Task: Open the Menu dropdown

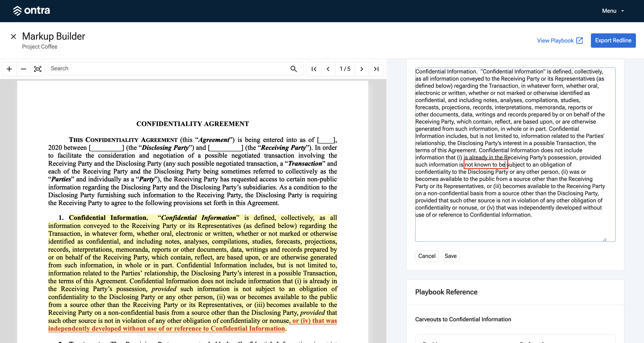Action: [x=613, y=11]
